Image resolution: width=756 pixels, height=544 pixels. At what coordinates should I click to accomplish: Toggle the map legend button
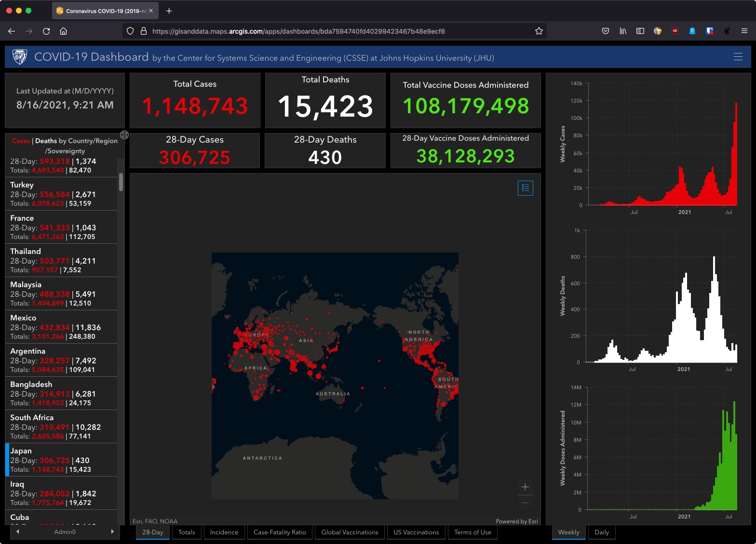tap(525, 188)
